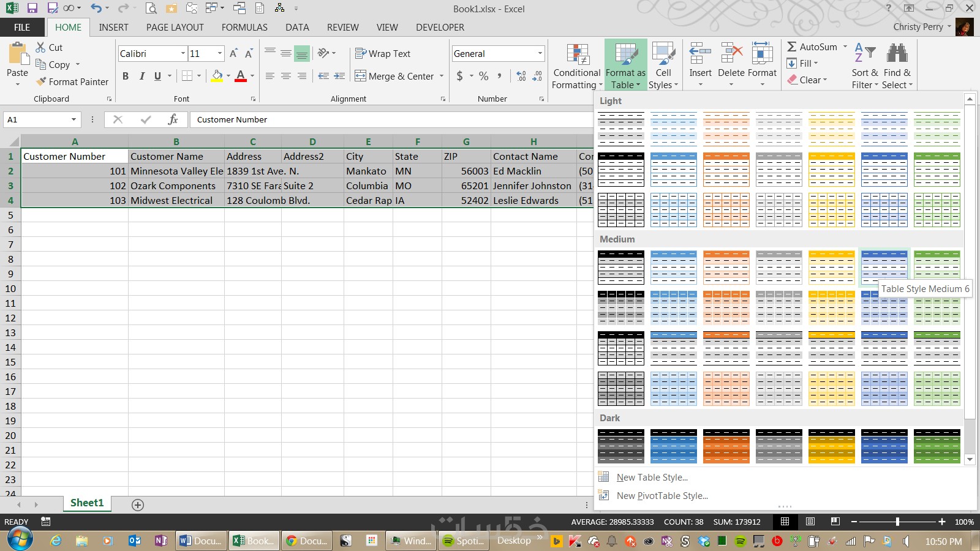Pick the Table Style Medium 6 thumbnail

click(x=884, y=267)
